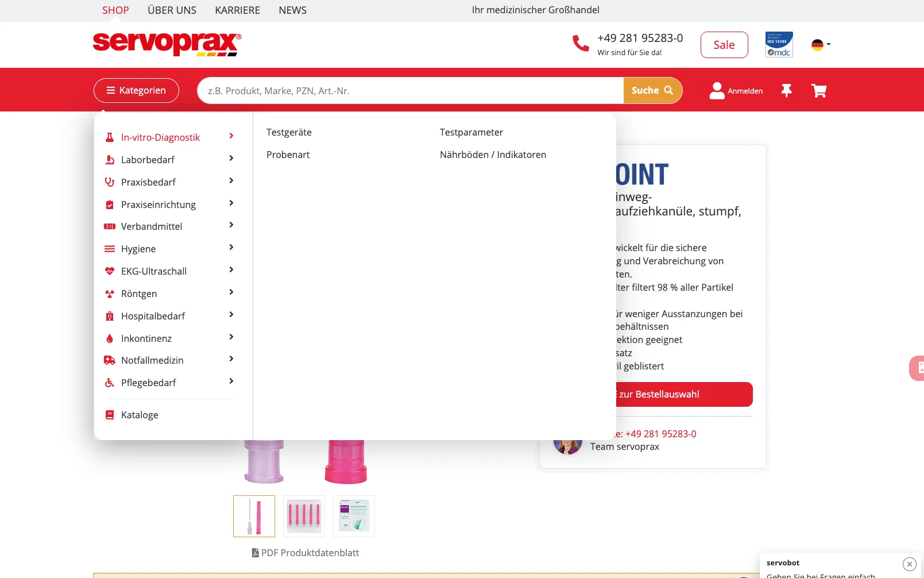Screen dimensions: 924x578
Task: Select the four pink cannulas thumbnail
Action: (304, 516)
